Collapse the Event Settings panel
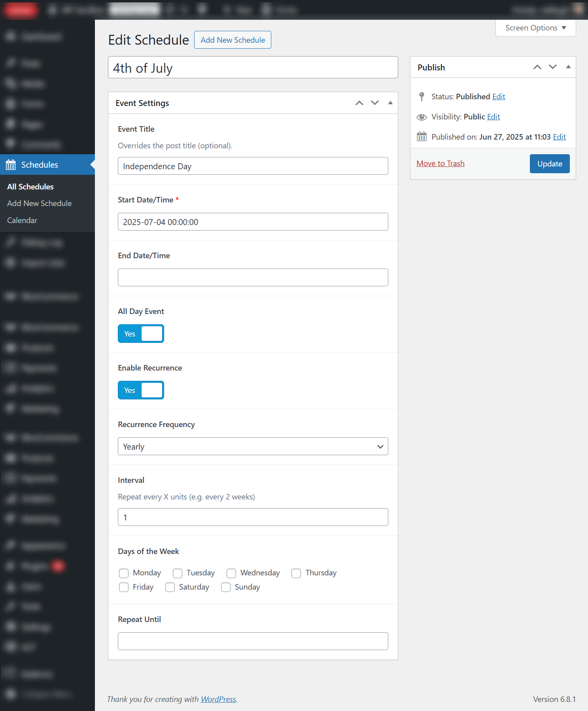 390,103
